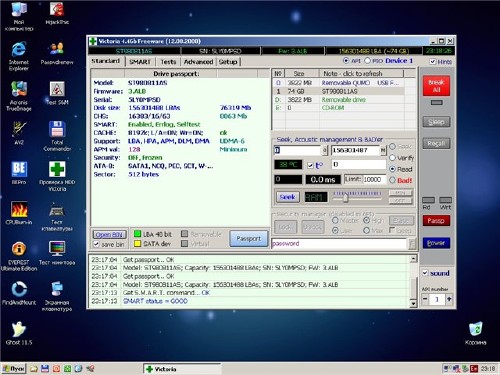Click the blue Power button

click(436, 243)
